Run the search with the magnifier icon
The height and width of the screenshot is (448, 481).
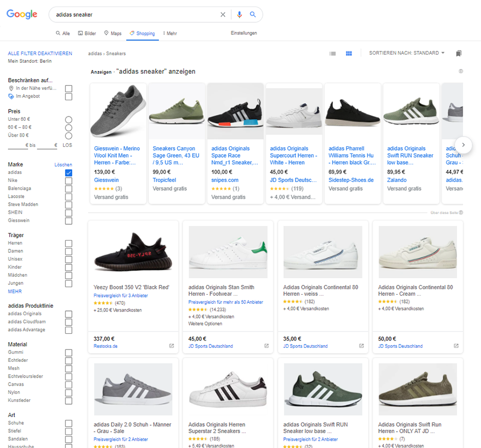coord(253,15)
